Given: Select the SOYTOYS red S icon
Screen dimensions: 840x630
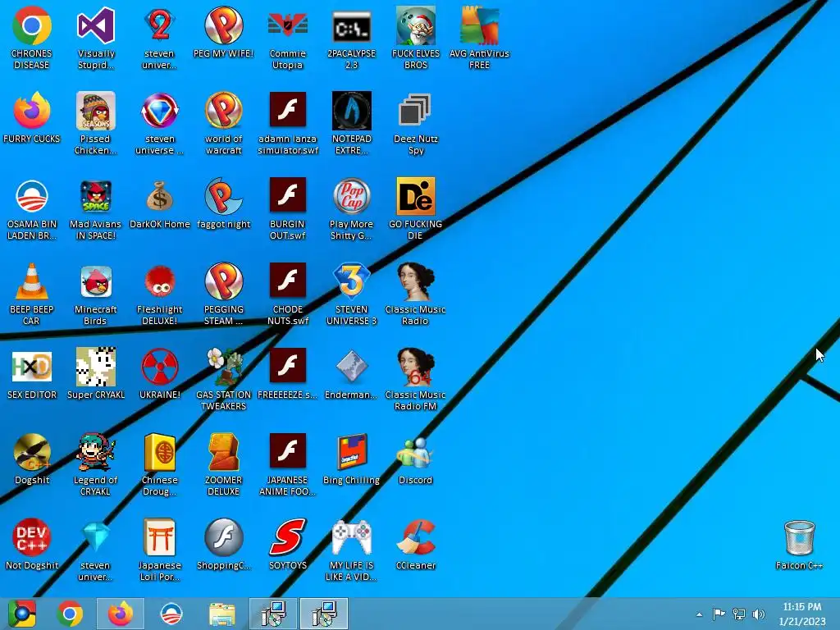Looking at the screenshot, I should (288, 536).
